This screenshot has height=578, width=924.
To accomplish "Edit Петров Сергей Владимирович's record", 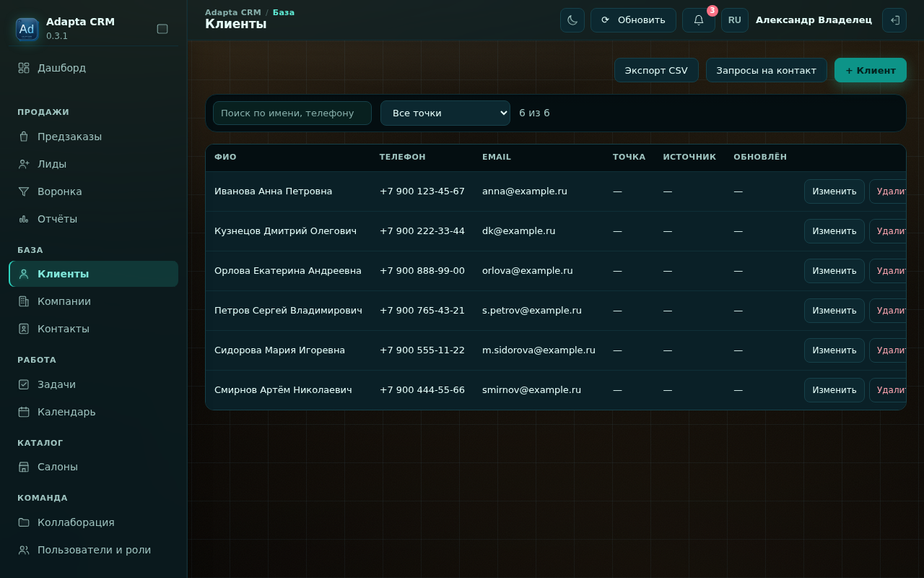I will click(x=834, y=311).
